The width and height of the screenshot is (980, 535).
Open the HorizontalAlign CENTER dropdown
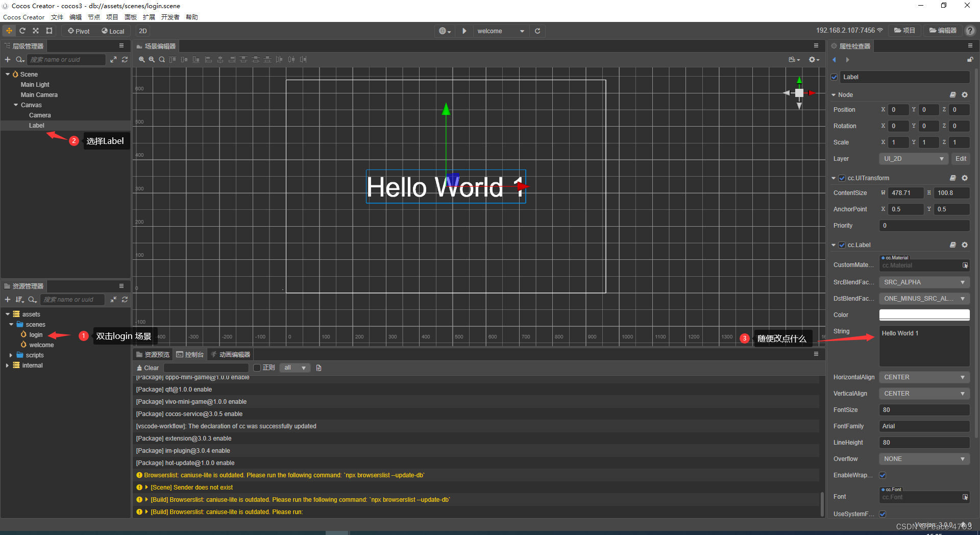pyautogui.click(x=924, y=377)
